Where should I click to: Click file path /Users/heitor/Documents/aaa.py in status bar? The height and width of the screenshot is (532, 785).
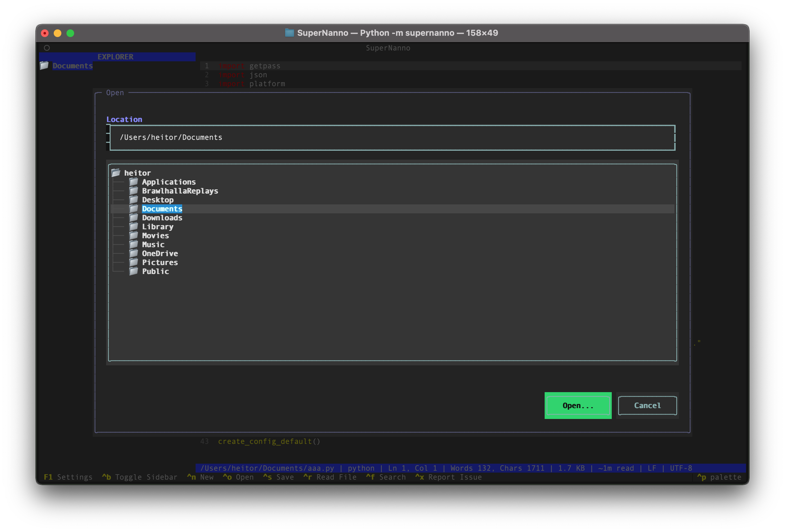tap(267, 468)
